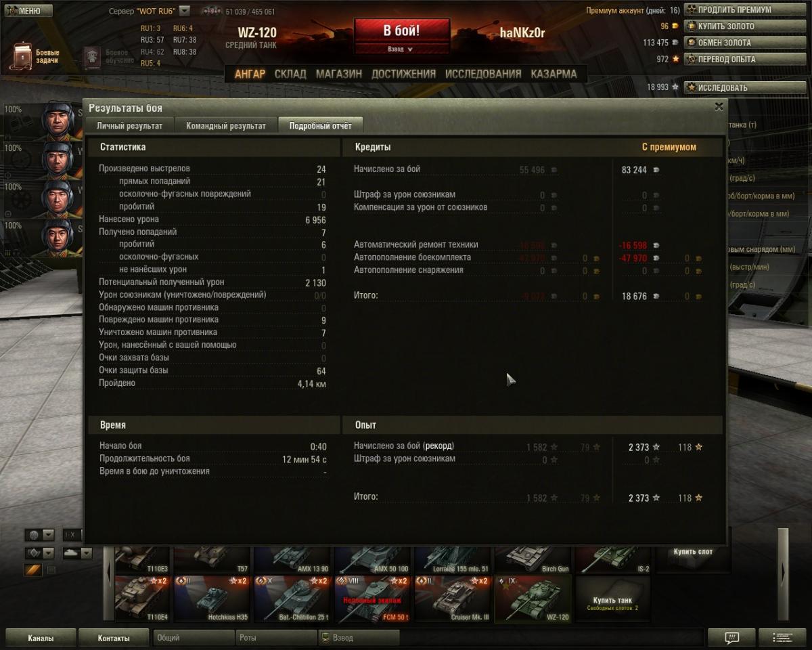Select the AMX 50 100 tank

372,559
